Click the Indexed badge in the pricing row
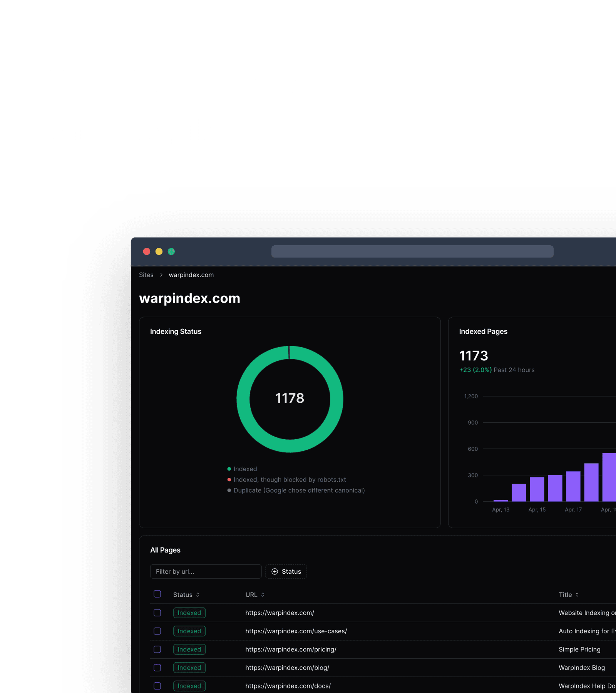Screen dimensions: 616x693 point(189,649)
